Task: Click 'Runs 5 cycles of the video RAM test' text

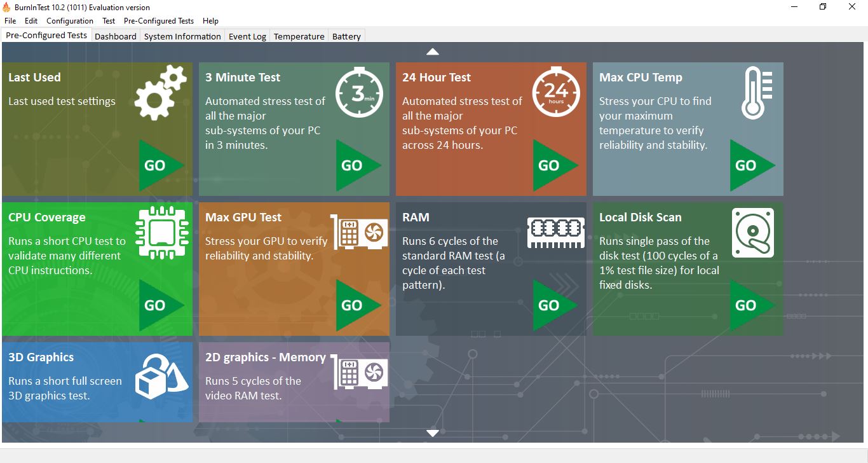Action: (x=253, y=388)
